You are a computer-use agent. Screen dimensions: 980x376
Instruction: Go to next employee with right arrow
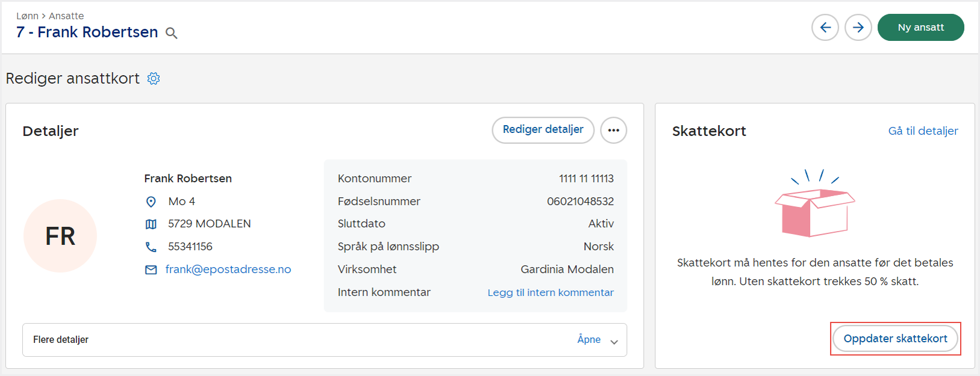(x=858, y=28)
